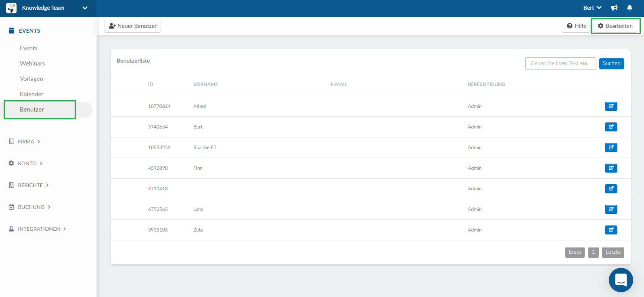The image size is (644, 297).
Task: Click the announcements megaphone icon
Action: 614,8
